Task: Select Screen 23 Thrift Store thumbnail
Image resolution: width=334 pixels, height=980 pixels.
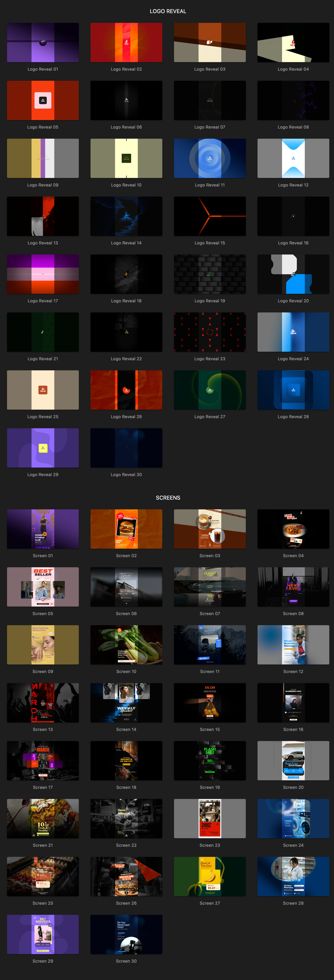Action: (210, 819)
